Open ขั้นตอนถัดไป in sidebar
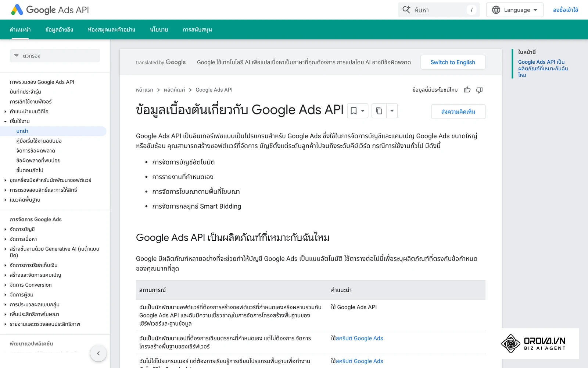The height and width of the screenshot is (368, 588). point(30,170)
